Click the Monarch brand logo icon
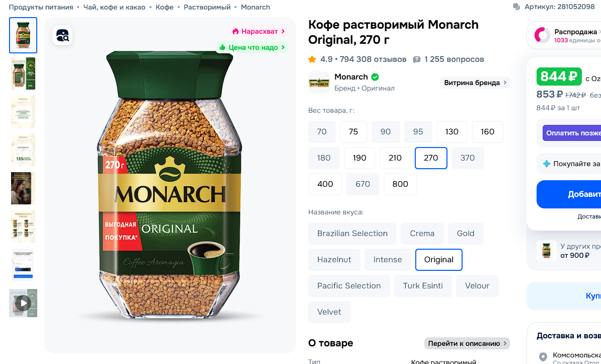601x364 pixels. coord(319,83)
